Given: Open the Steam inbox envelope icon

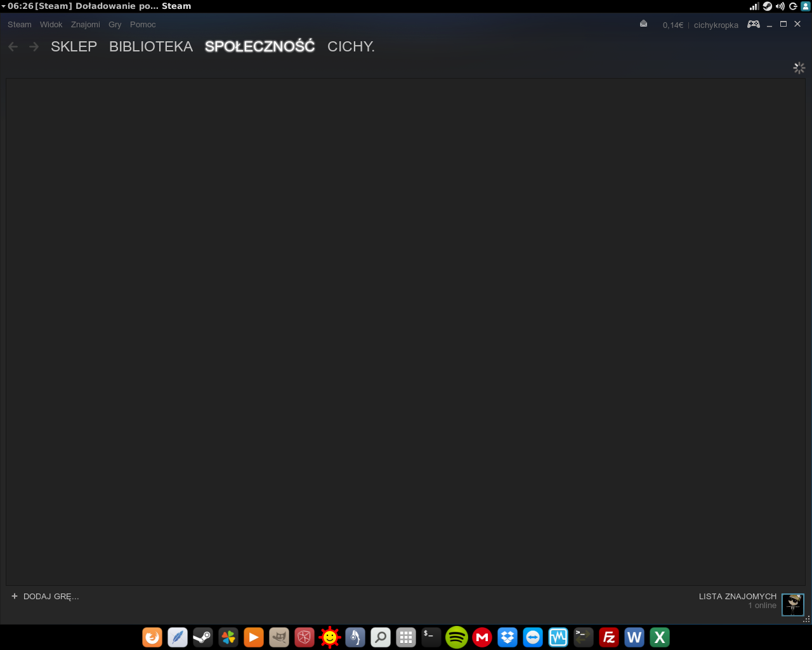Looking at the screenshot, I should pos(643,24).
